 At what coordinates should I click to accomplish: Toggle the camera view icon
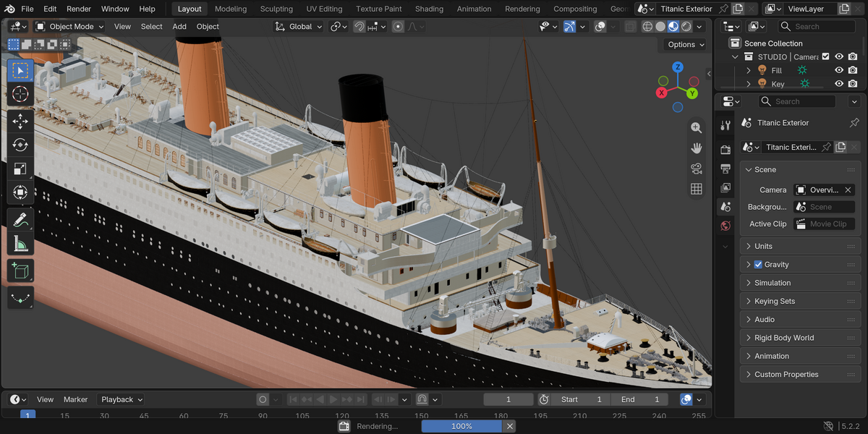(697, 169)
